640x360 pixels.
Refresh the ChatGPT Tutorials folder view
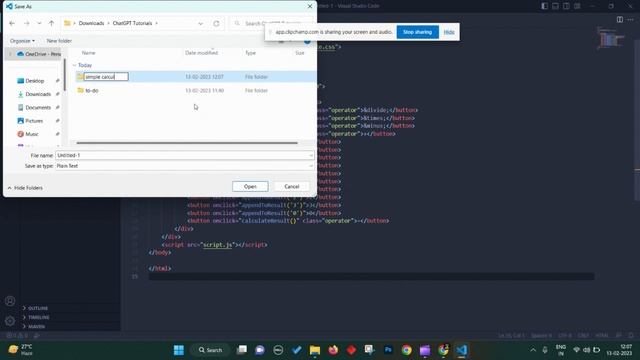[x=216, y=23]
